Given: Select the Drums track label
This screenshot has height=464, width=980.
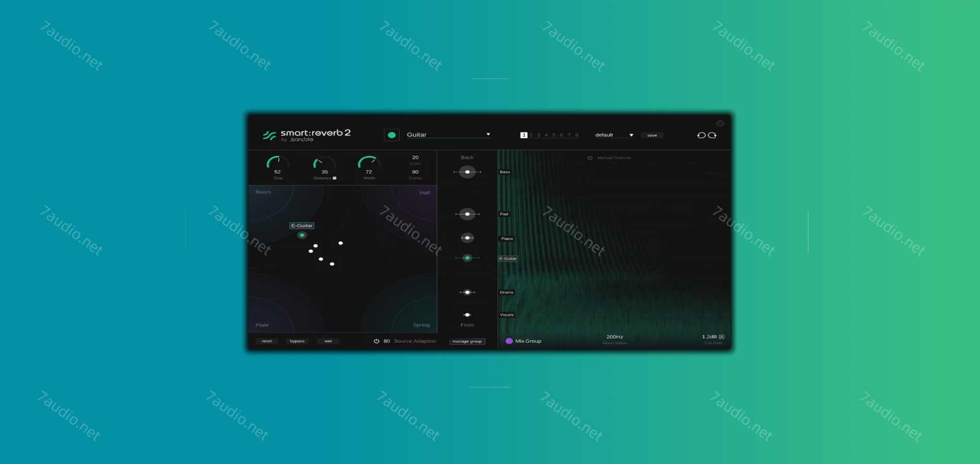Looking at the screenshot, I should (x=507, y=292).
